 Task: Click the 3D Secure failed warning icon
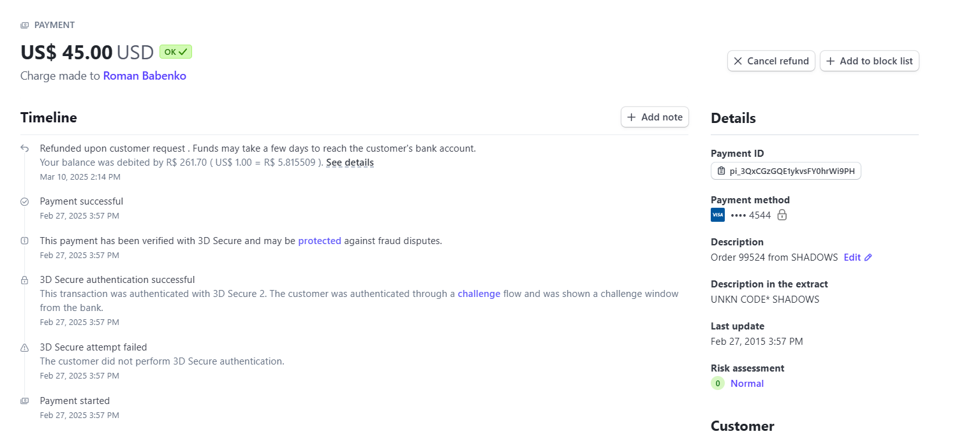(x=24, y=347)
